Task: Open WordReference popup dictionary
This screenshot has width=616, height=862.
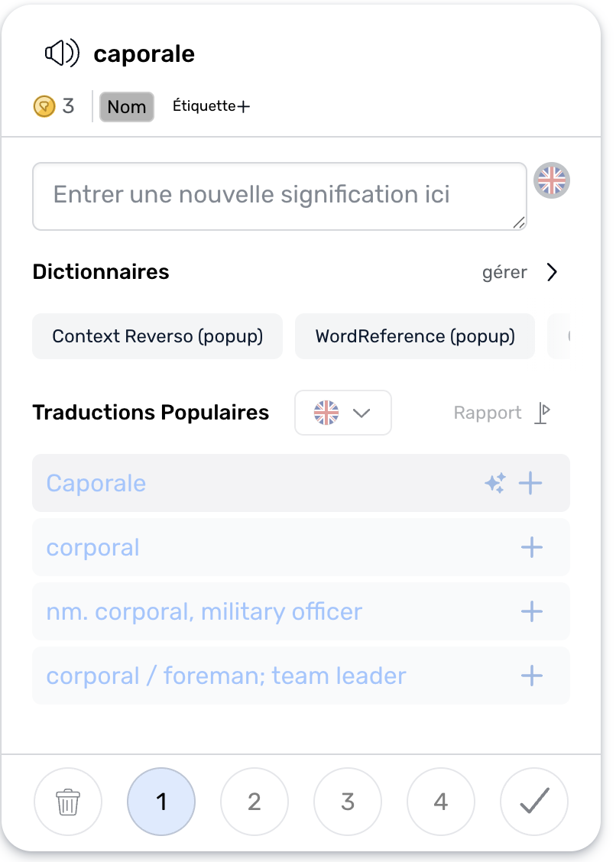Action: [415, 336]
